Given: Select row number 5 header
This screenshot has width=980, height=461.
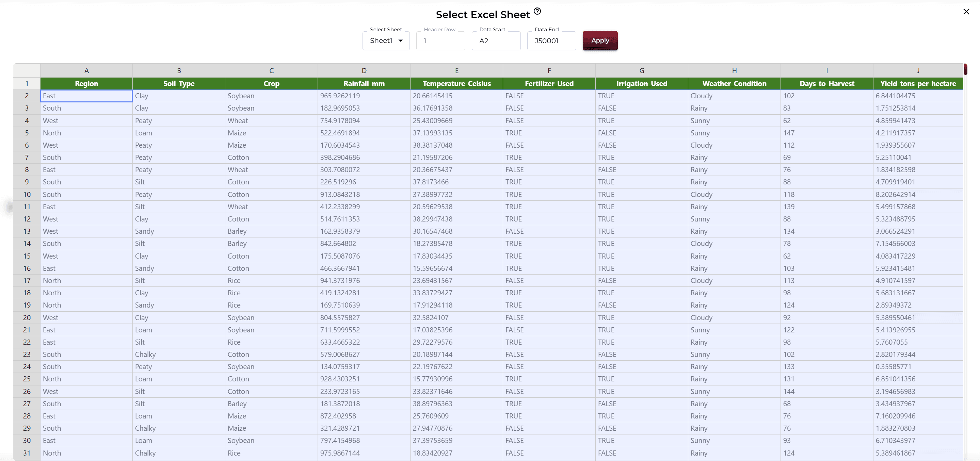Looking at the screenshot, I should pyautogui.click(x=27, y=133).
